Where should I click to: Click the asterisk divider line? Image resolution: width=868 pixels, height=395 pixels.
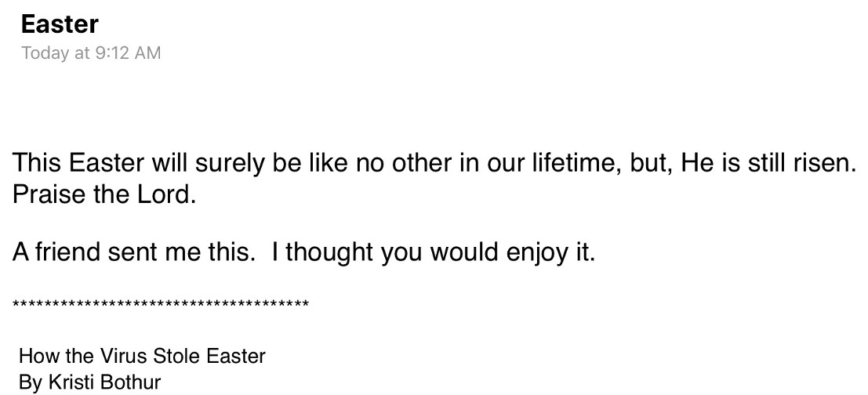click(161, 304)
